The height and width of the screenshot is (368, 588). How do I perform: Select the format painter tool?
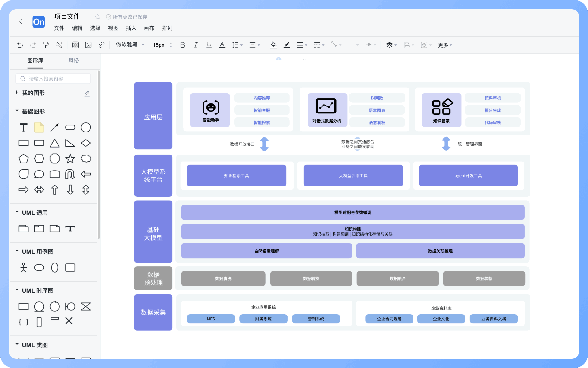pos(46,45)
